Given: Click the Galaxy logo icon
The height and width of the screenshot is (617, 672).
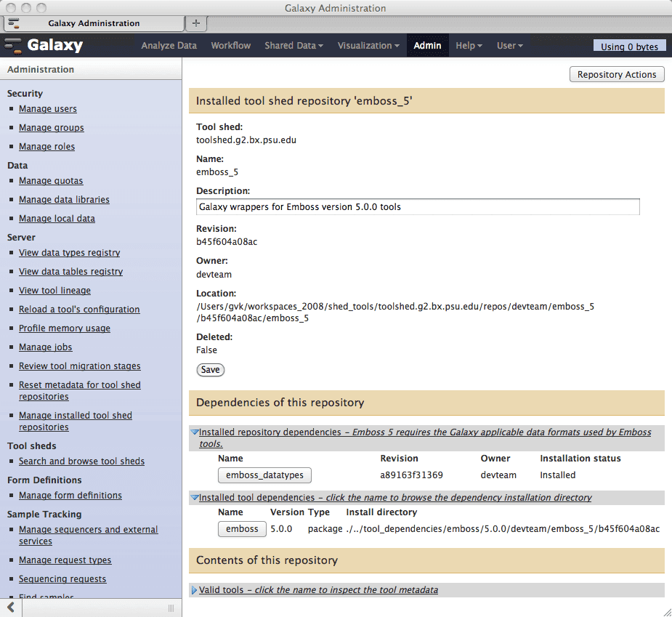Looking at the screenshot, I should 14,46.
